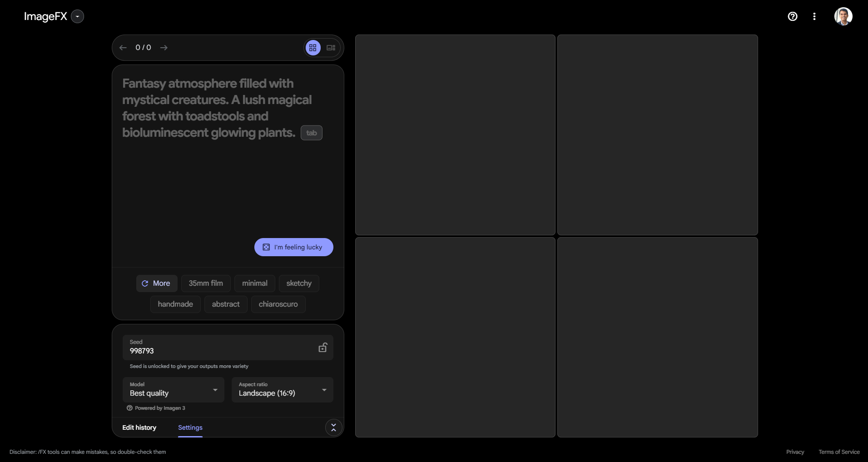Switch to grid view layout
Viewport: 868px width, 462px height.
point(313,48)
